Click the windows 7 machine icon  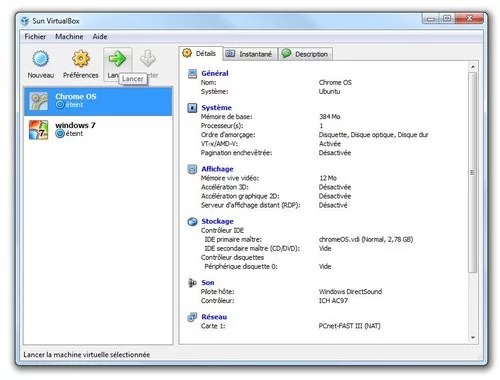point(39,130)
